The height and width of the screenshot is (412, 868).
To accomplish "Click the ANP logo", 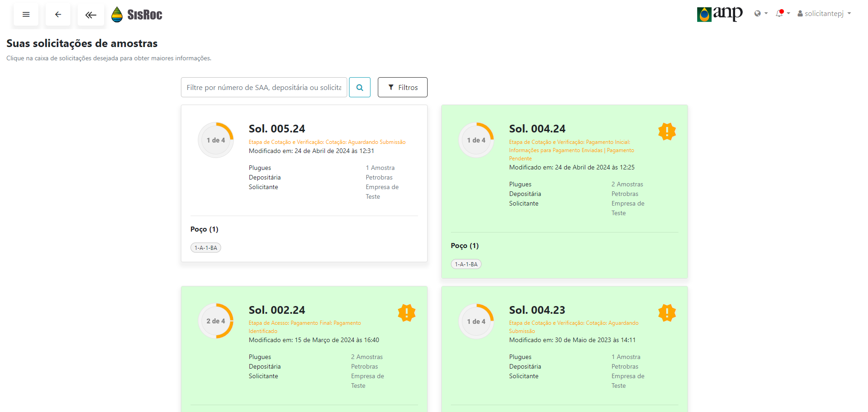I will [x=720, y=14].
